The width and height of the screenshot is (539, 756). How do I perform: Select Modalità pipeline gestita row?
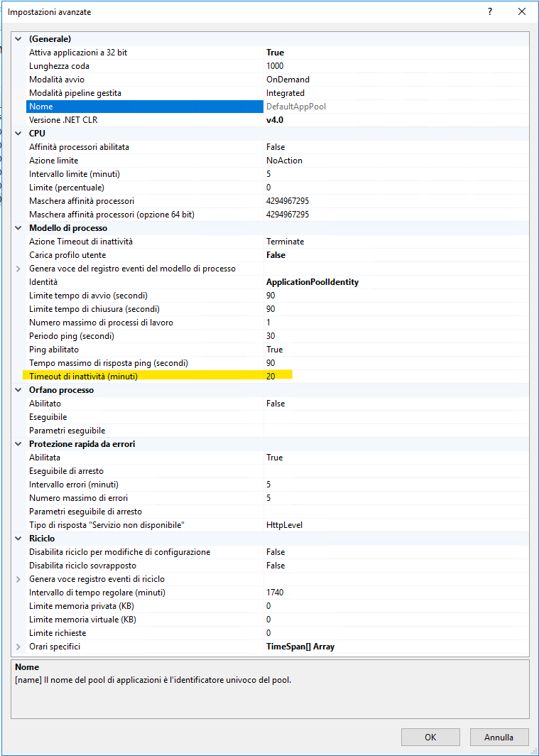pos(276,93)
